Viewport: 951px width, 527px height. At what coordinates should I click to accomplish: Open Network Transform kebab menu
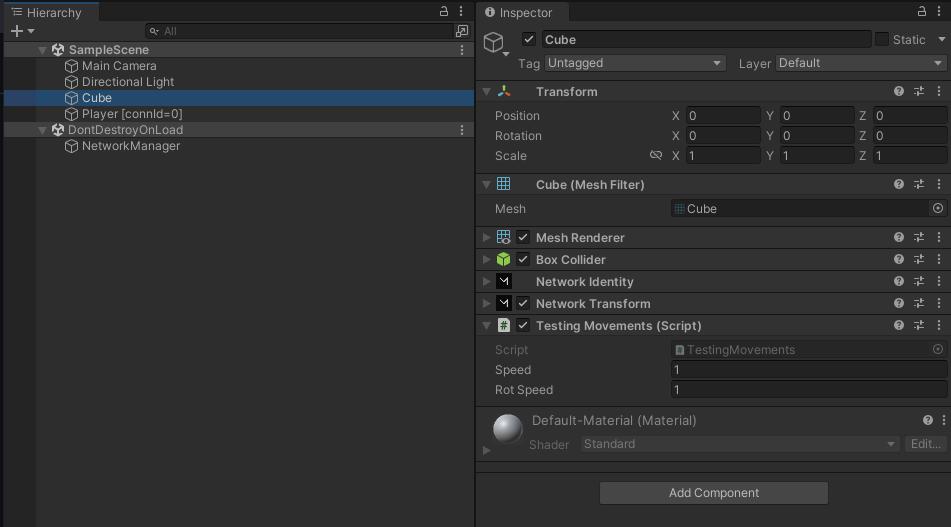click(939, 303)
